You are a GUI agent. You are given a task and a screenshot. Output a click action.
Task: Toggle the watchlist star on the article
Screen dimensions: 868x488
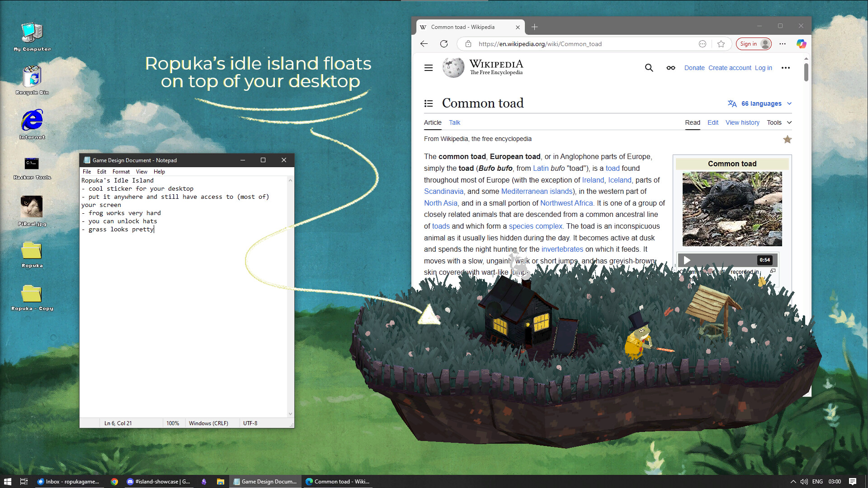point(788,139)
